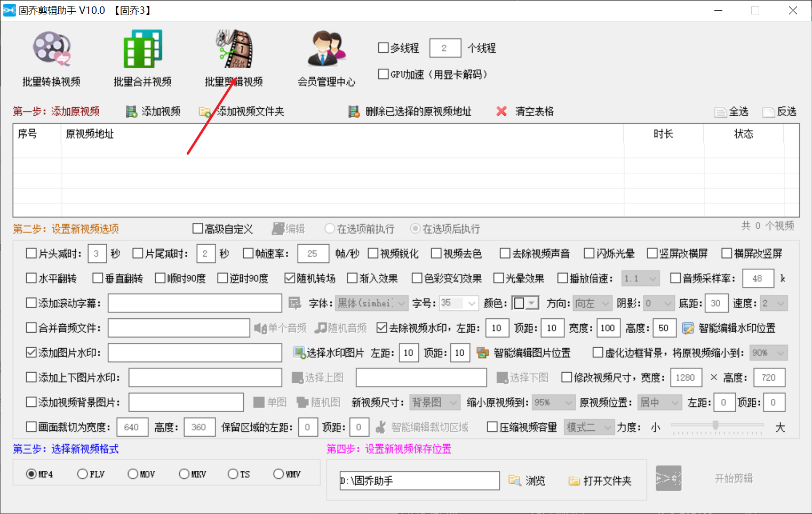Enable the GPU加速 checkbox

pyautogui.click(x=383, y=74)
